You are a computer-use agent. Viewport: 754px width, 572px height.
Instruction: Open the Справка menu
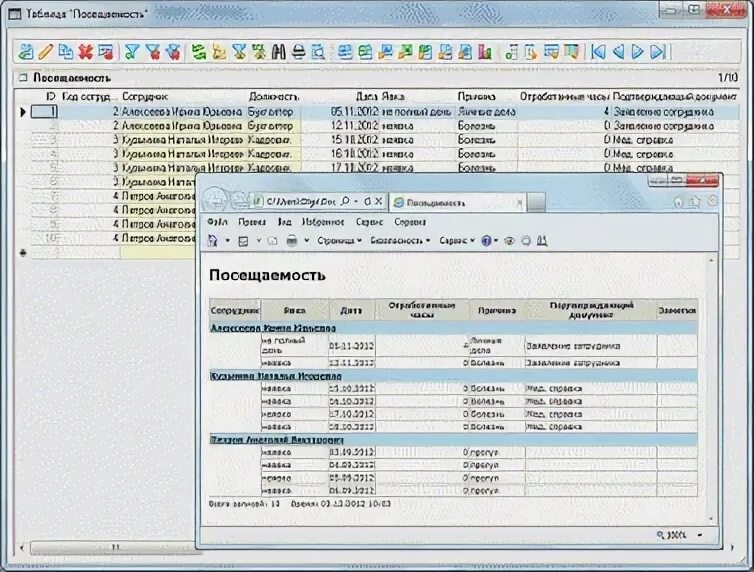coord(410,222)
